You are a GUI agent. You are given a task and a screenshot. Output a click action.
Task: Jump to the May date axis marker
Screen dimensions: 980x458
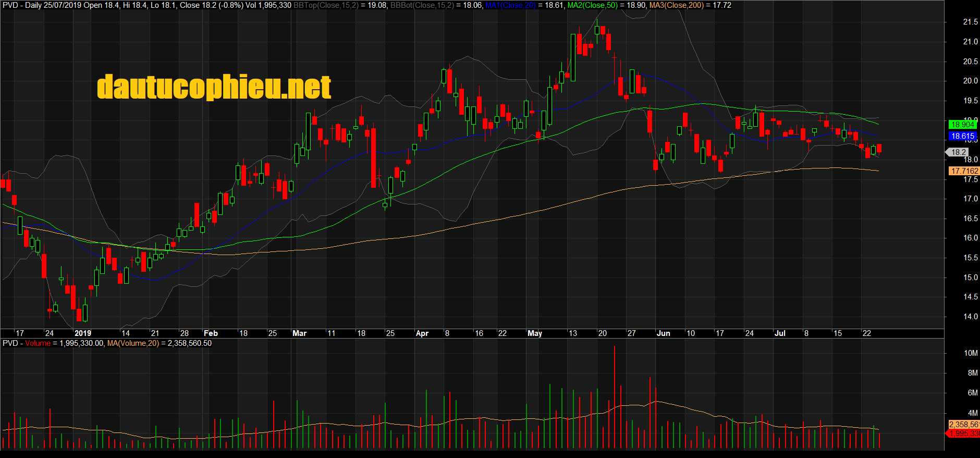pyautogui.click(x=535, y=333)
